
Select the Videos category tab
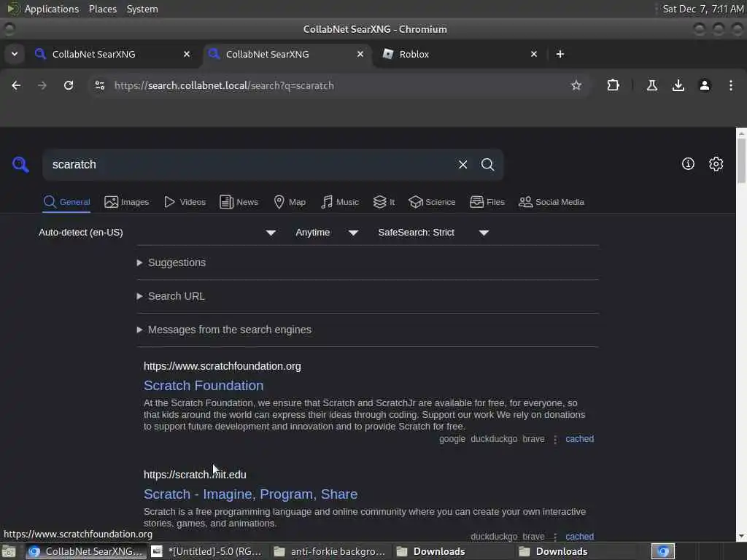click(x=185, y=203)
